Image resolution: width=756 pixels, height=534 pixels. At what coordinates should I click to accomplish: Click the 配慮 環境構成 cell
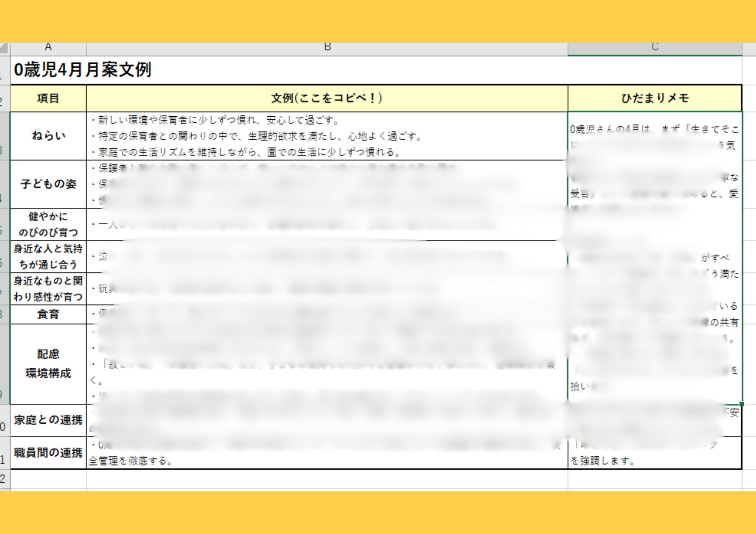click(48, 364)
